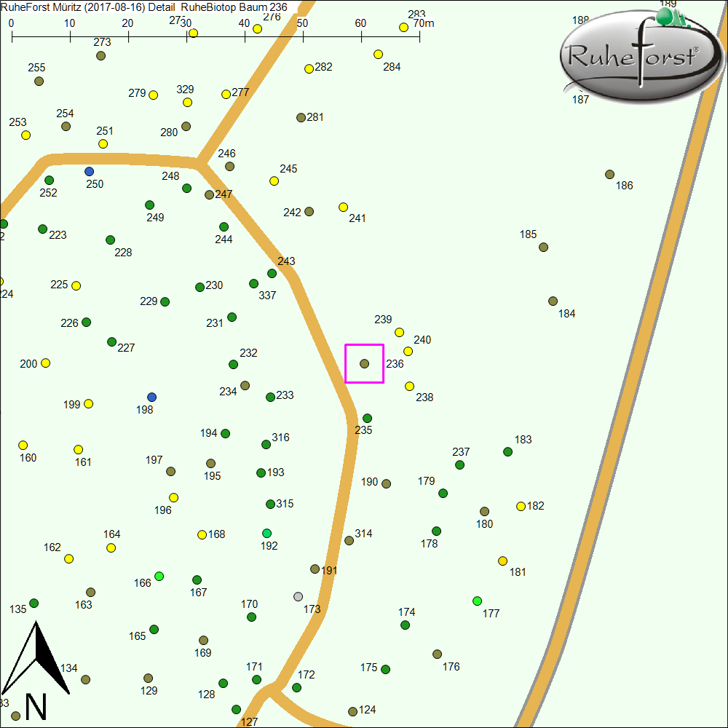Click the tree label 243
The image size is (728, 728).
(287, 261)
